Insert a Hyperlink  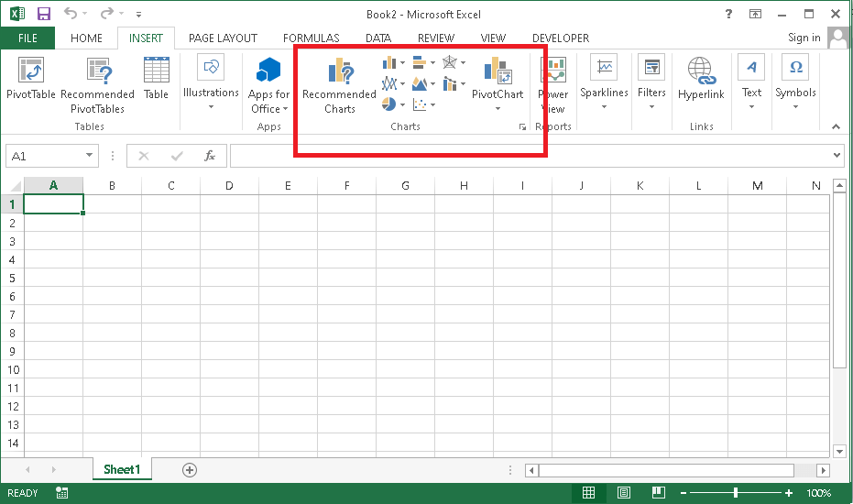click(x=701, y=80)
